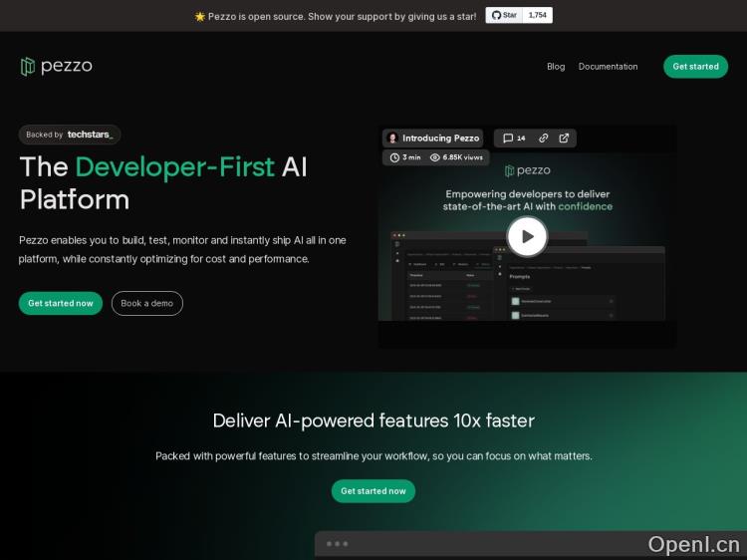Open video in new tab icon

tap(564, 139)
